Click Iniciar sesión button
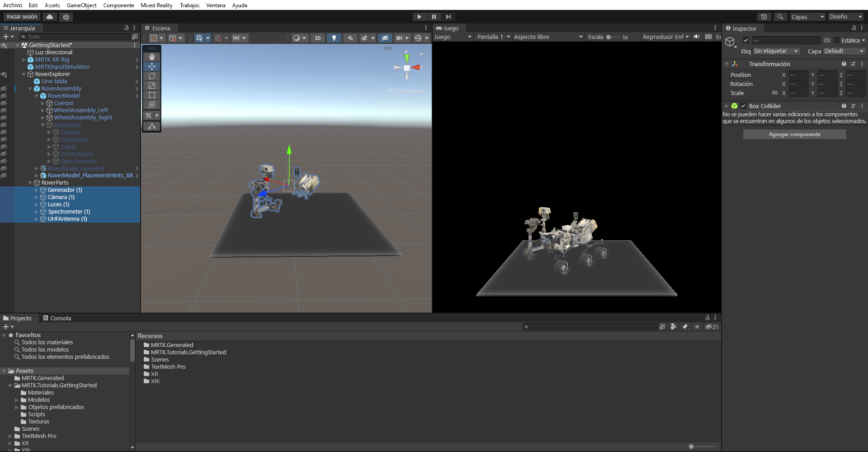Screen dimensions: 868x452 22,17
